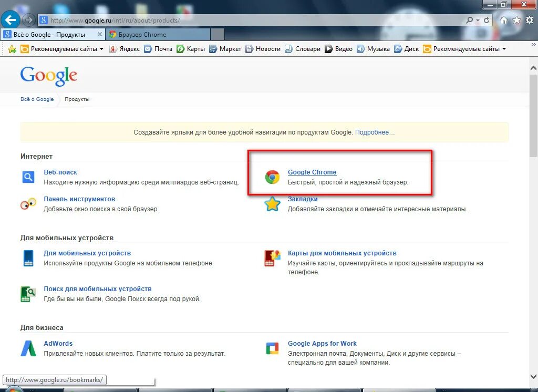Open the Tools gear icon

pyautogui.click(x=530, y=20)
